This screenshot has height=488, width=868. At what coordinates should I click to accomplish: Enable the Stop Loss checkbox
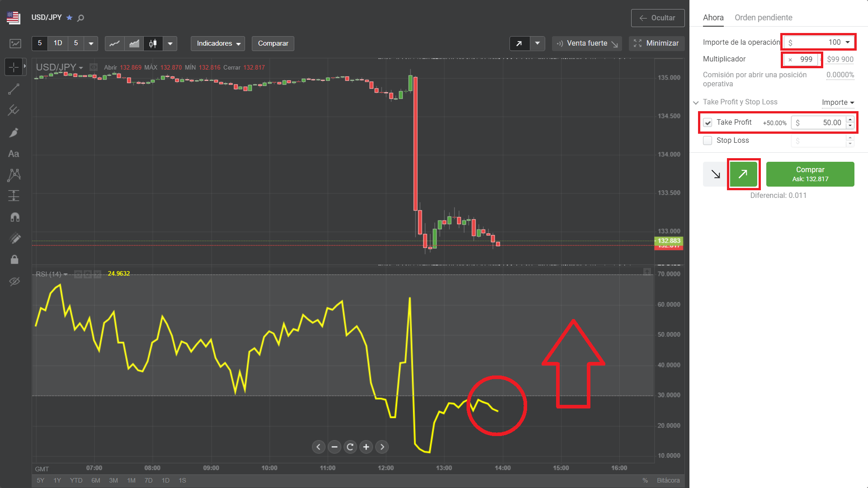tap(708, 141)
